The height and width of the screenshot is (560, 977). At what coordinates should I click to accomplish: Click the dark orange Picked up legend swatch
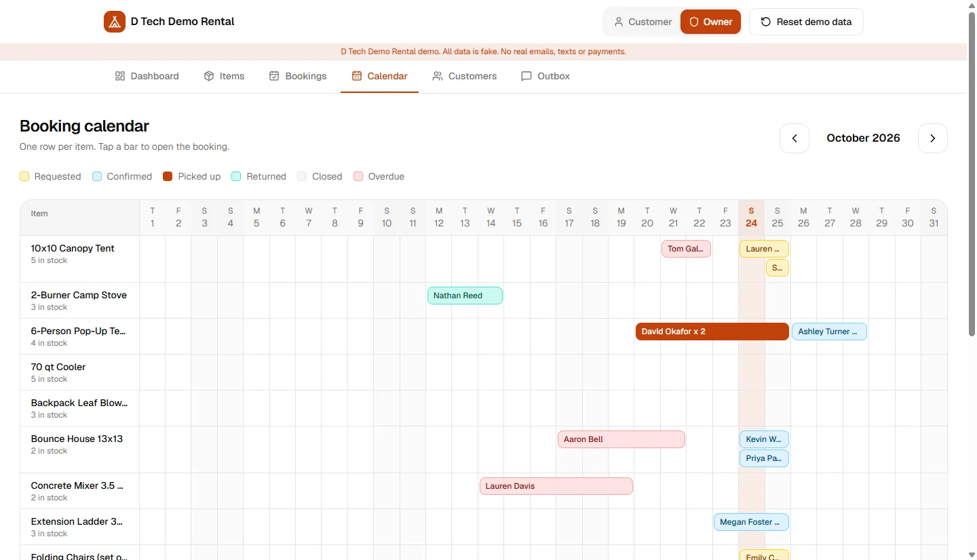click(168, 176)
